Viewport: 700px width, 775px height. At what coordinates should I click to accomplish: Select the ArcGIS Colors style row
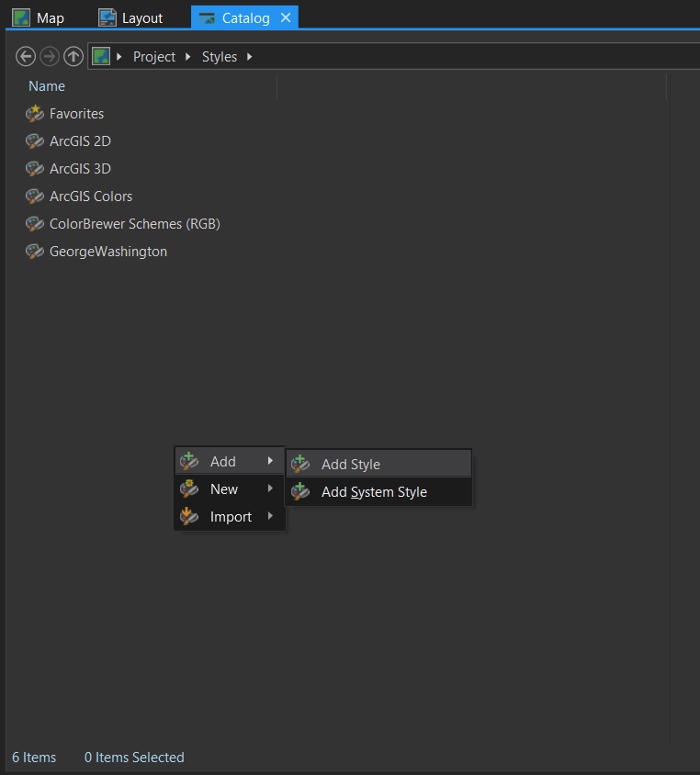(79, 197)
